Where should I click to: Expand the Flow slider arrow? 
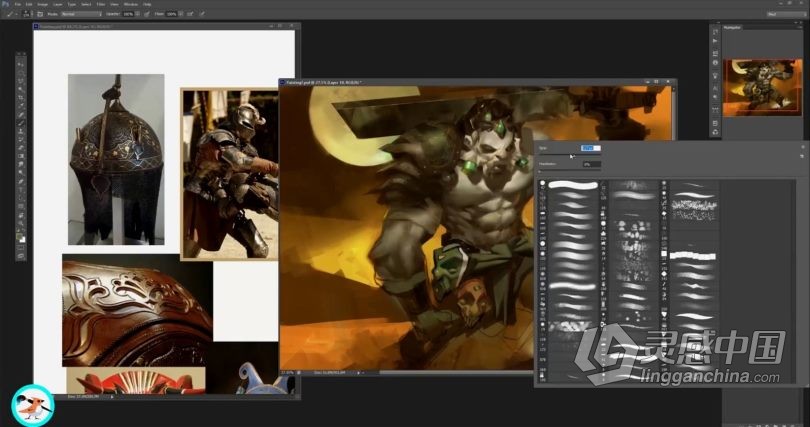(x=181, y=14)
